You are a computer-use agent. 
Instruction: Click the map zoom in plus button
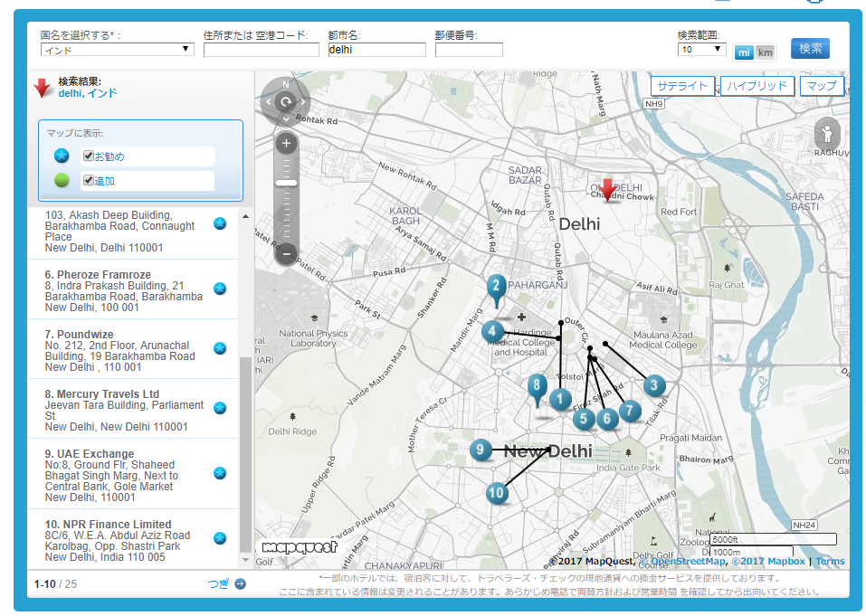286,144
